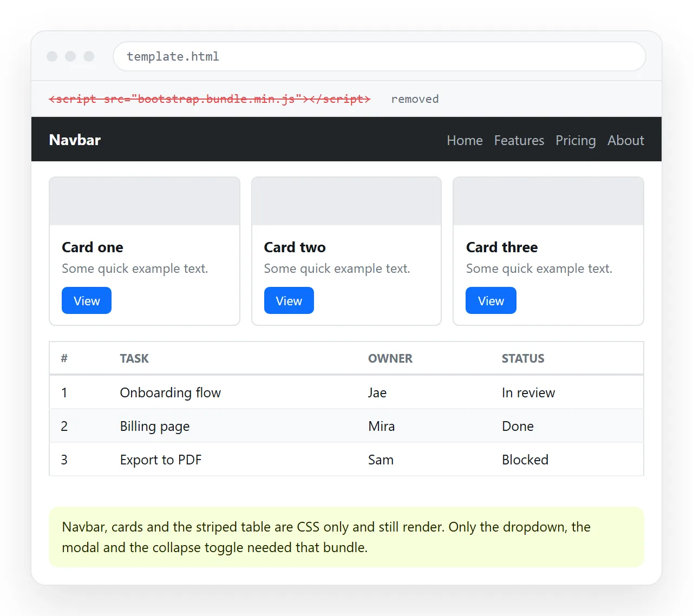Click the 'Card two' title

tap(295, 247)
